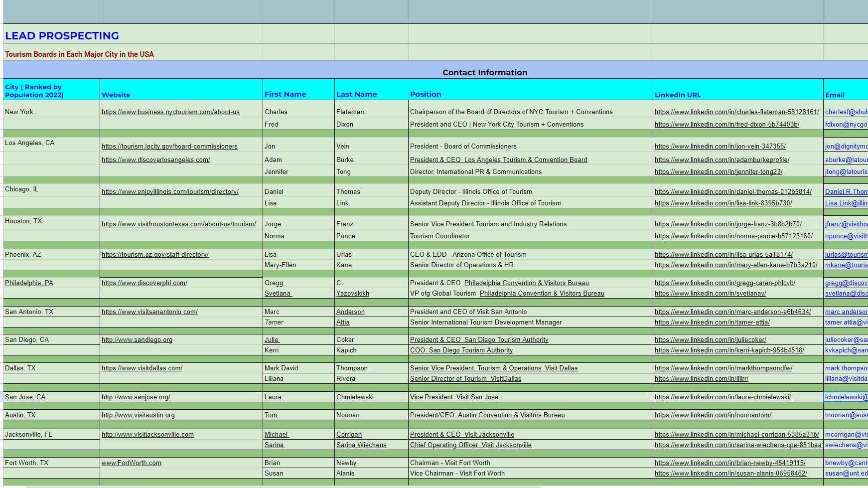Open the adamburkeprofile LinkedIn URL
The image size is (868, 488).
(722, 160)
